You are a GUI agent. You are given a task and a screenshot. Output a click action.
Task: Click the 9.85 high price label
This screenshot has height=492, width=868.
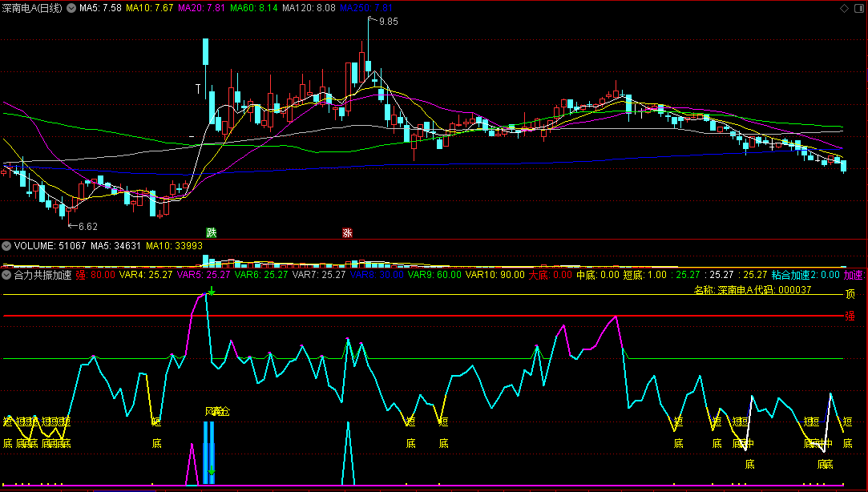pyautogui.click(x=388, y=22)
